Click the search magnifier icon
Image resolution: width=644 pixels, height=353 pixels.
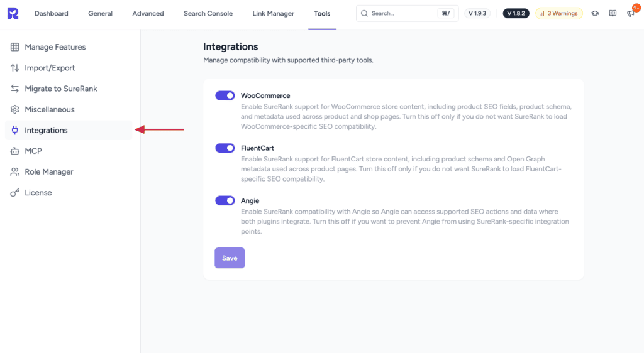[364, 14]
